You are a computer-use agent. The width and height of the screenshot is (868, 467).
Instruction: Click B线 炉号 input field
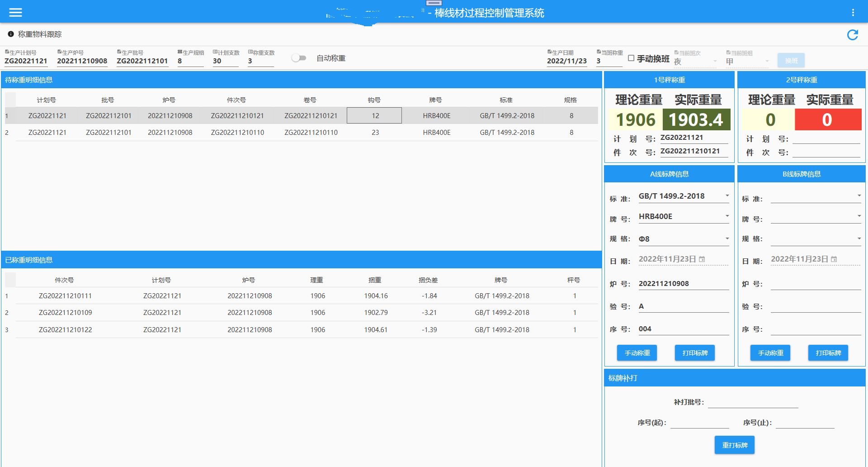pyautogui.click(x=816, y=284)
